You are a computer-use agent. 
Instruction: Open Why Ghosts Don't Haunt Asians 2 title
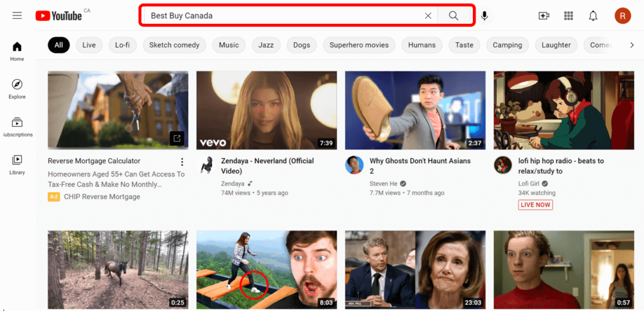[420, 166]
